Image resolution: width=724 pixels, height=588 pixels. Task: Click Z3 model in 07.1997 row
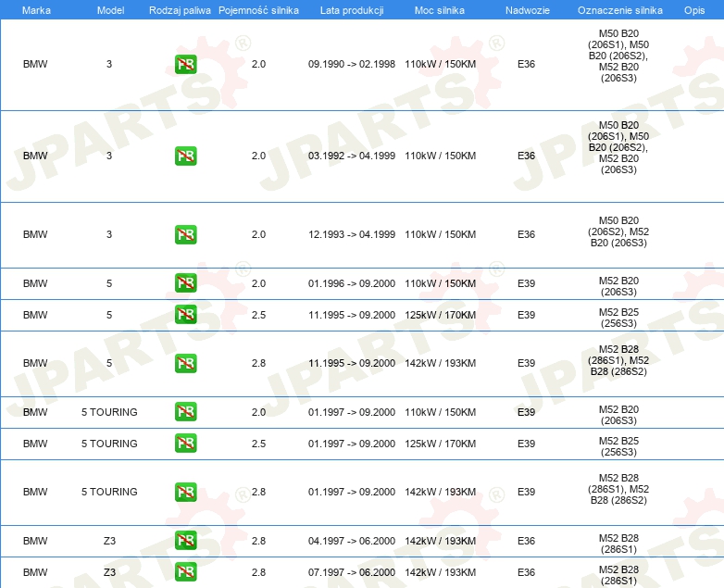pos(109,572)
